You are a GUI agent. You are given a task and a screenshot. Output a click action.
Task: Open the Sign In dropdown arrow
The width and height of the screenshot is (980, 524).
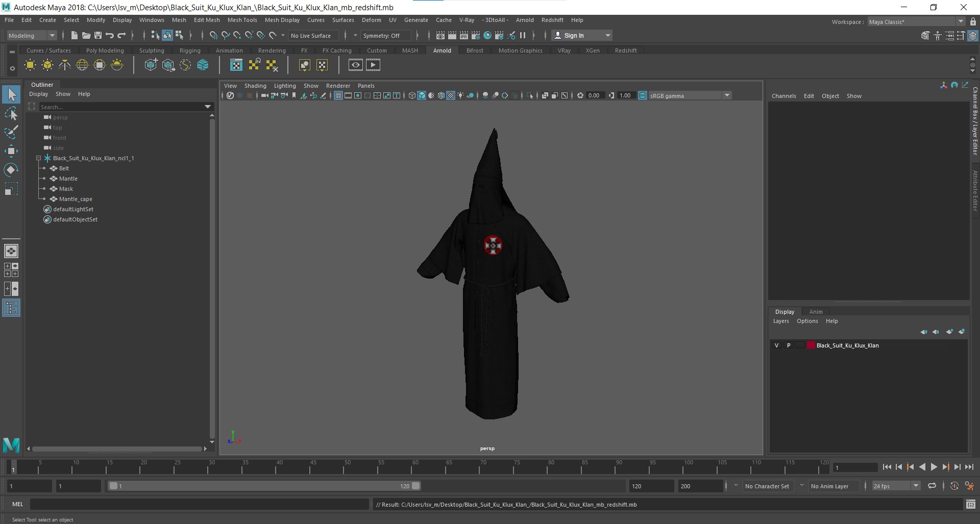click(x=607, y=35)
